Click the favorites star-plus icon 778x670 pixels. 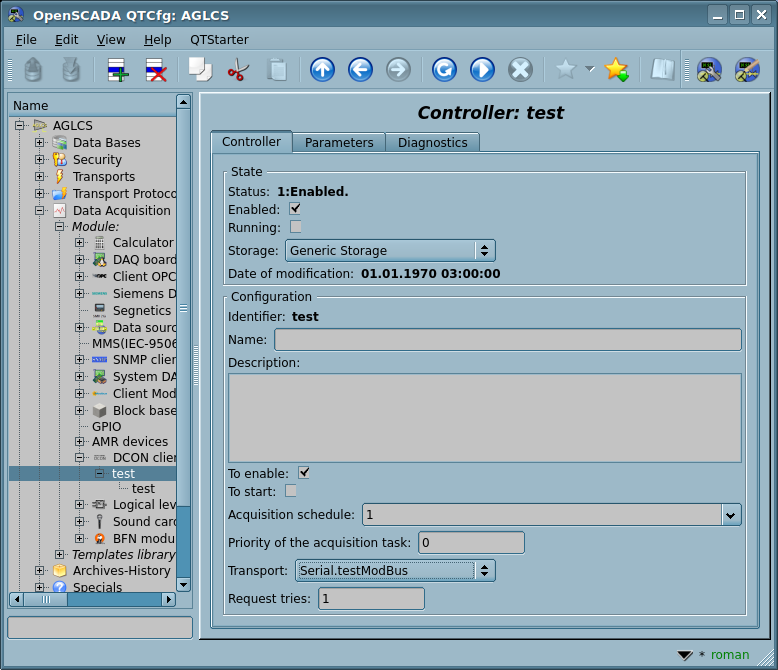pyautogui.click(x=617, y=70)
